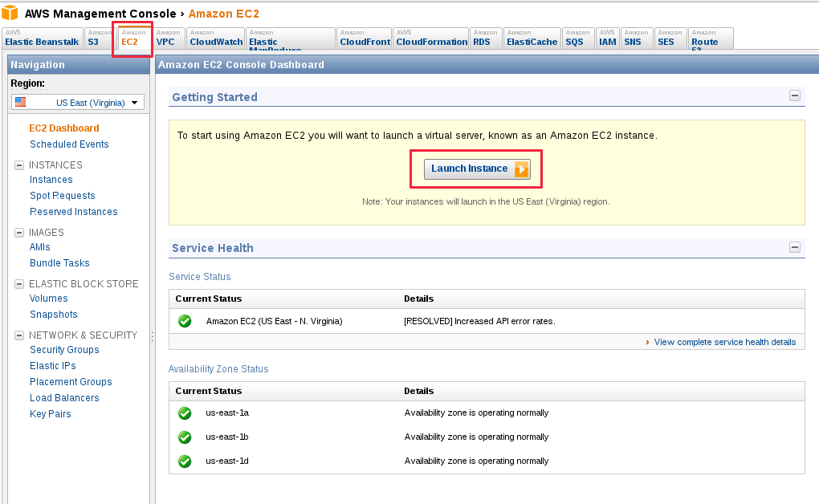The height and width of the screenshot is (504, 819).
Task: Click the Service Status heading
Action: pos(199,277)
